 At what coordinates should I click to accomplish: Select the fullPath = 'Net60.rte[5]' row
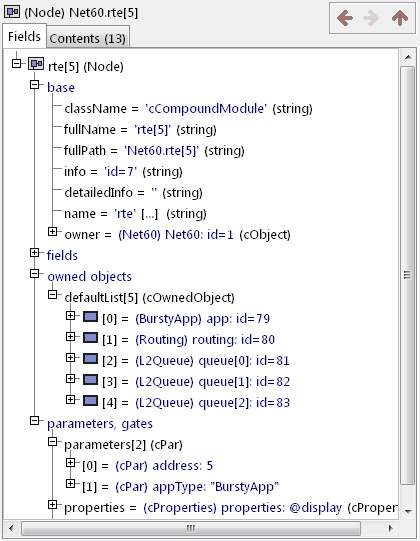[154, 151]
